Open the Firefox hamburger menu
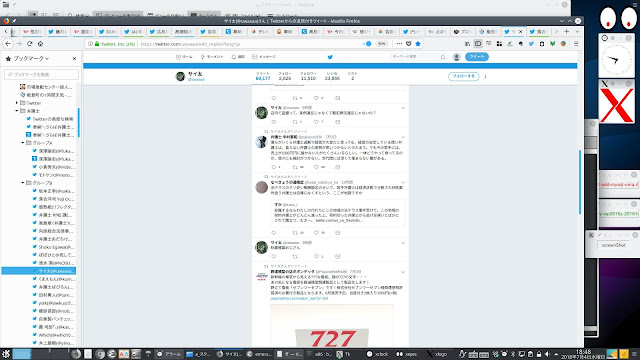The height and width of the screenshot is (360, 640). coord(576,44)
